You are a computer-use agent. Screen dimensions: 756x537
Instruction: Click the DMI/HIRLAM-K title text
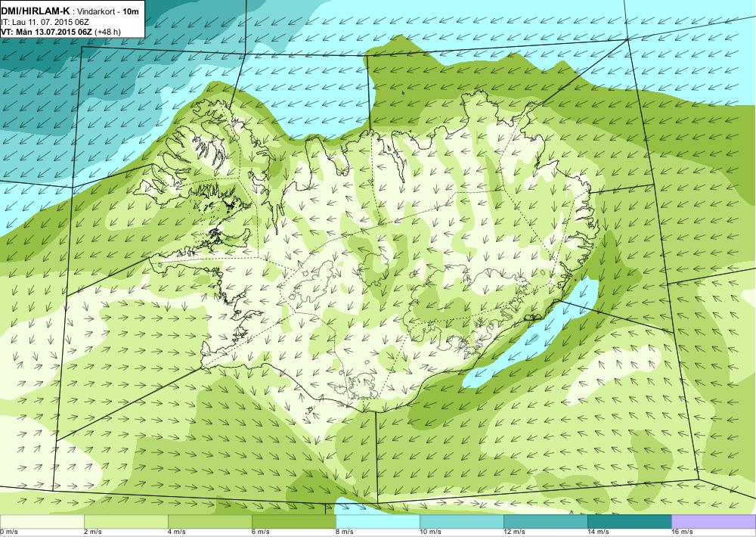(x=36, y=11)
